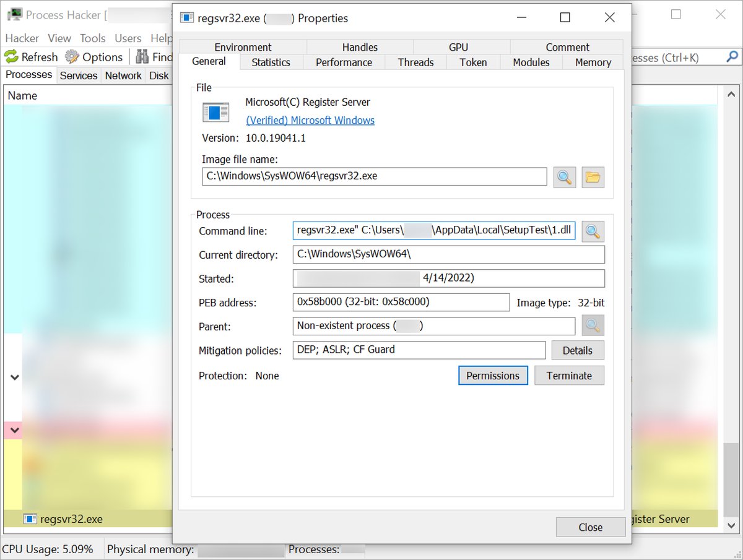Click the Permissions button
The width and height of the screenshot is (743, 560).
click(493, 376)
